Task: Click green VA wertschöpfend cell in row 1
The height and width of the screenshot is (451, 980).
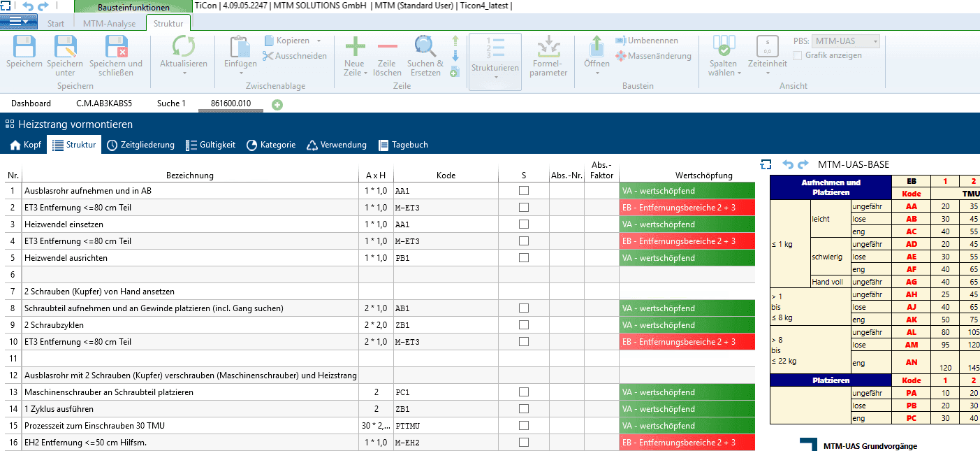Action: coord(687,191)
